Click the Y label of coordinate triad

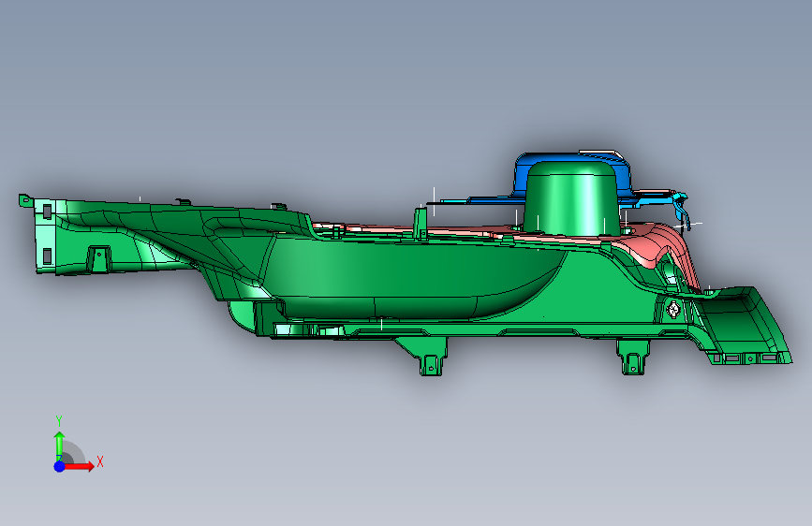click(59, 421)
